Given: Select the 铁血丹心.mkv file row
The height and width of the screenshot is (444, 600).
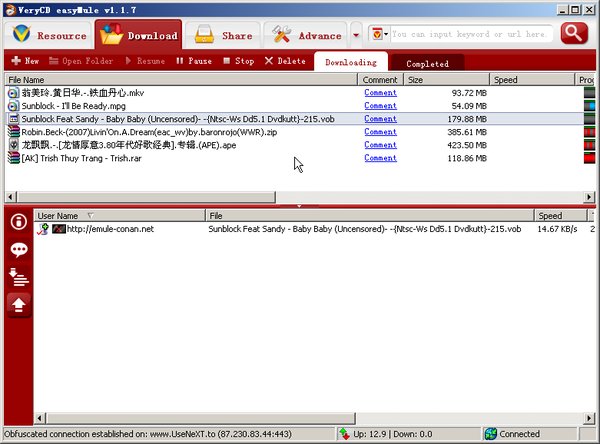Looking at the screenshot, I should click(300, 93).
